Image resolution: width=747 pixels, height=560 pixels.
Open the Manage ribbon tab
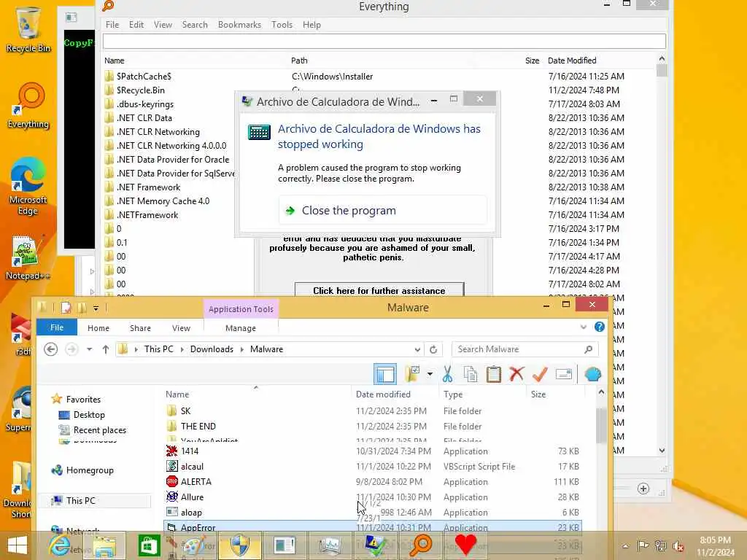point(241,328)
